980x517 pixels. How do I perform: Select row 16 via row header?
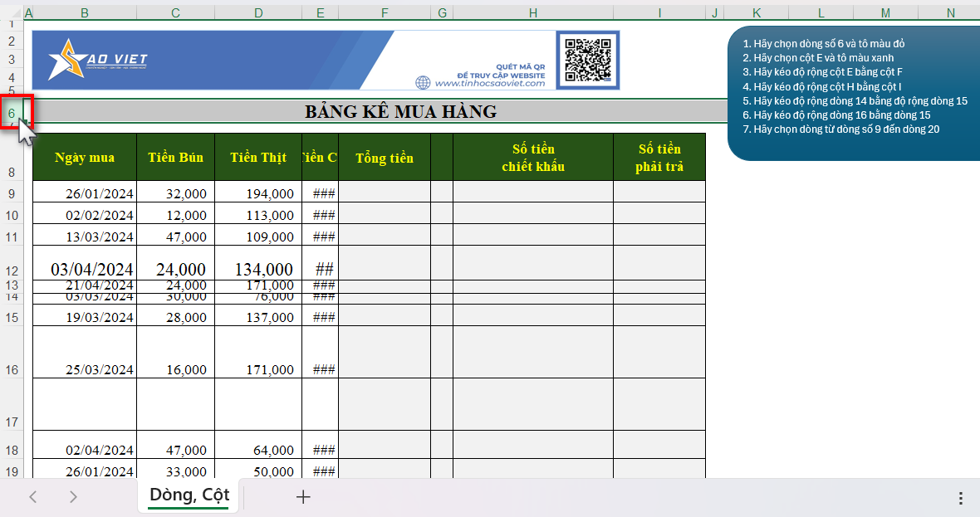(x=12, y=369)
